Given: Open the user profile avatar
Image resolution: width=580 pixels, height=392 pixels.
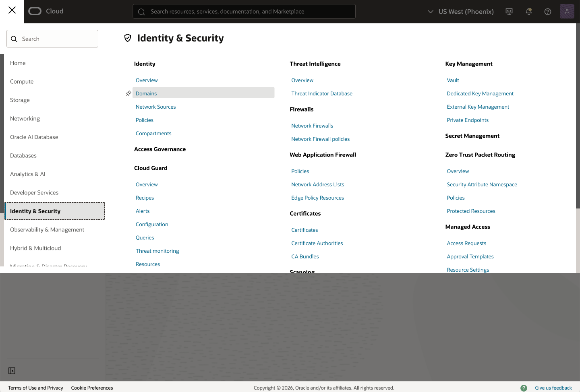Looking at the screenshot, I should [x=567, y=11].
